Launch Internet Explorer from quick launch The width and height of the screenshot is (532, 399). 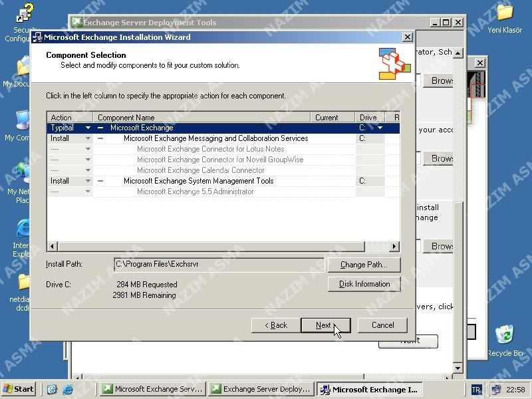68,389
